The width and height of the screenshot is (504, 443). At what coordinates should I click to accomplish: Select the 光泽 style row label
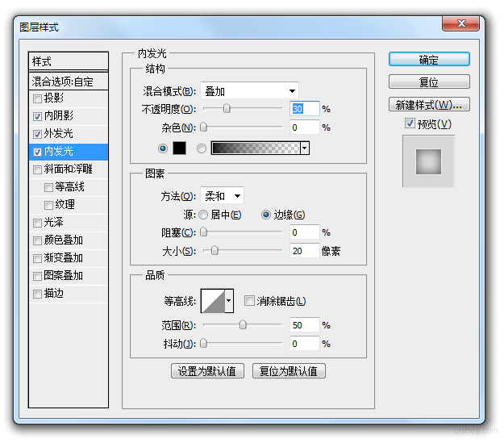[54, 222]
